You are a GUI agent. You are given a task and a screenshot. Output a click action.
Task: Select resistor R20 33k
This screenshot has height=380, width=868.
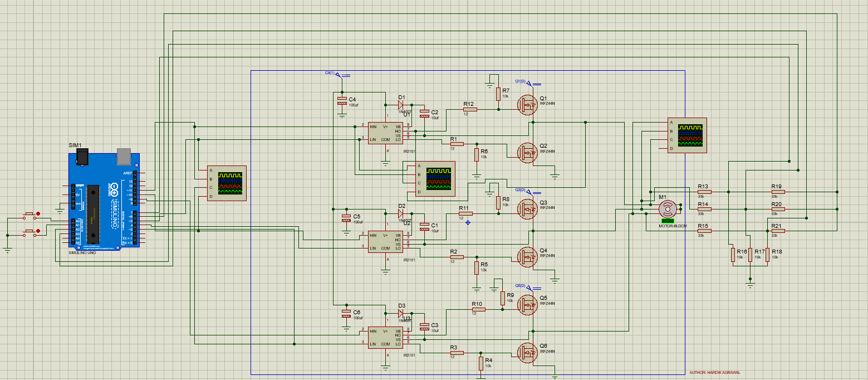pos(778,209)
